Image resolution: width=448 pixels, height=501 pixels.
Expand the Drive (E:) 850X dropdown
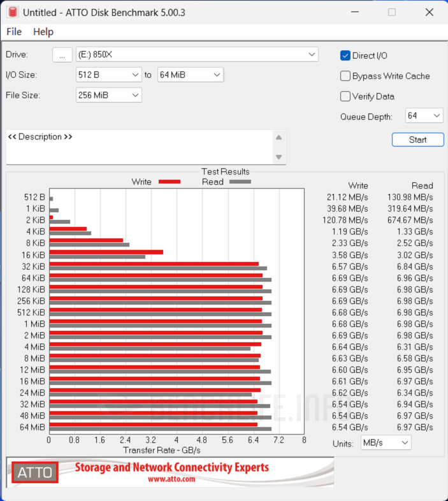[197, 55]
